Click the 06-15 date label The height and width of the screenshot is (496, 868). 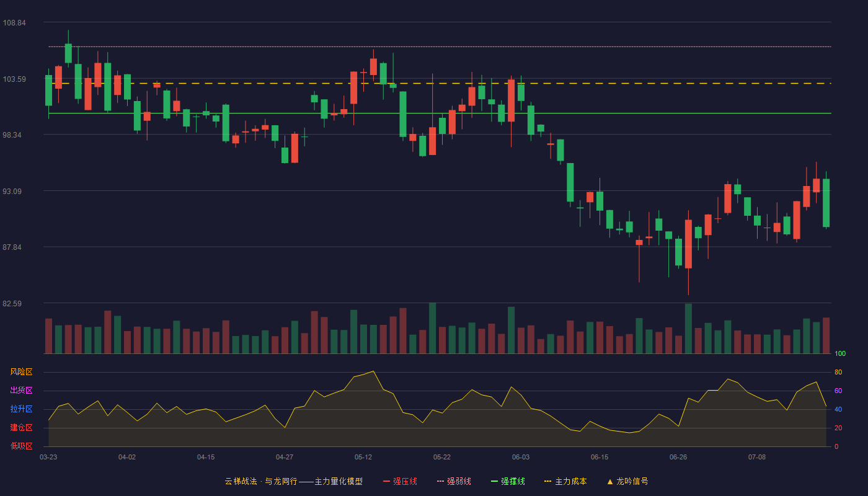coord(600,457)
